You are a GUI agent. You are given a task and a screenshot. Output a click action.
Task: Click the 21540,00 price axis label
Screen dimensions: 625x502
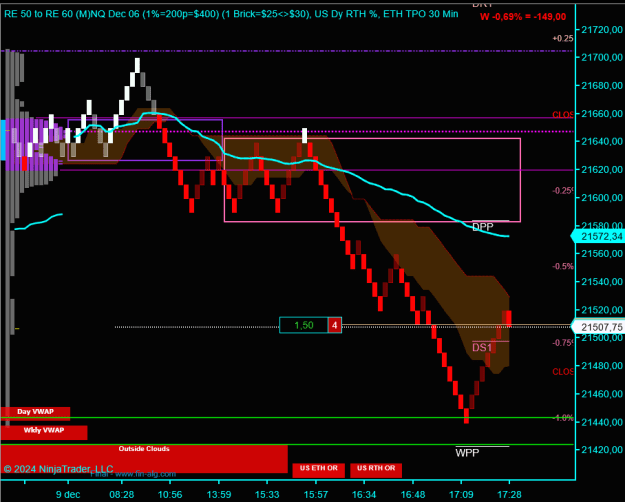pos(602,282)
